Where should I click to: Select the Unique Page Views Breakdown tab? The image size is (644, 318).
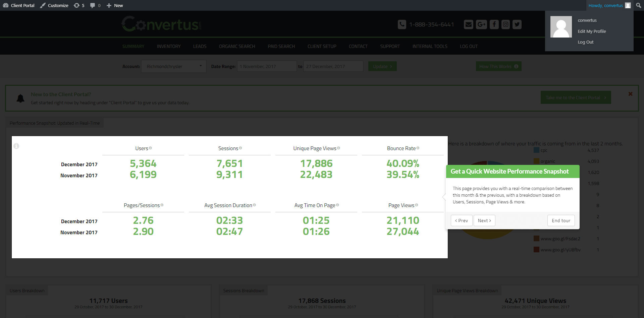(467, 291)
